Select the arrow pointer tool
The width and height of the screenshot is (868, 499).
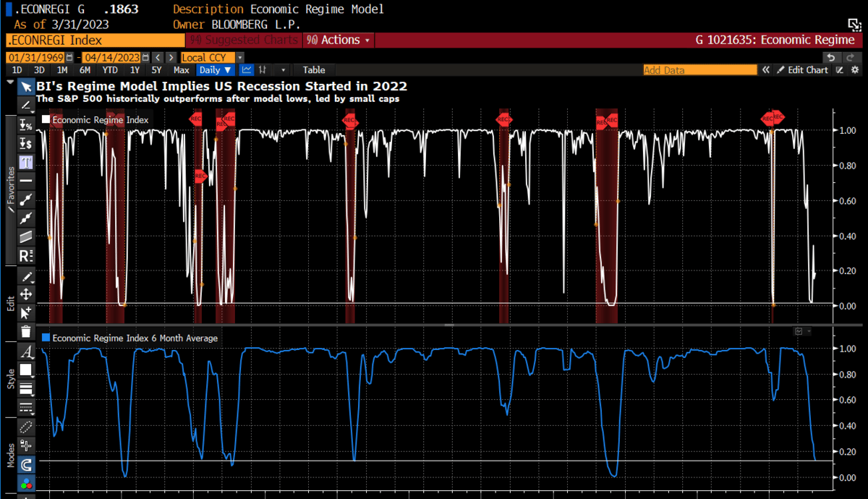(x=26, y=88)
